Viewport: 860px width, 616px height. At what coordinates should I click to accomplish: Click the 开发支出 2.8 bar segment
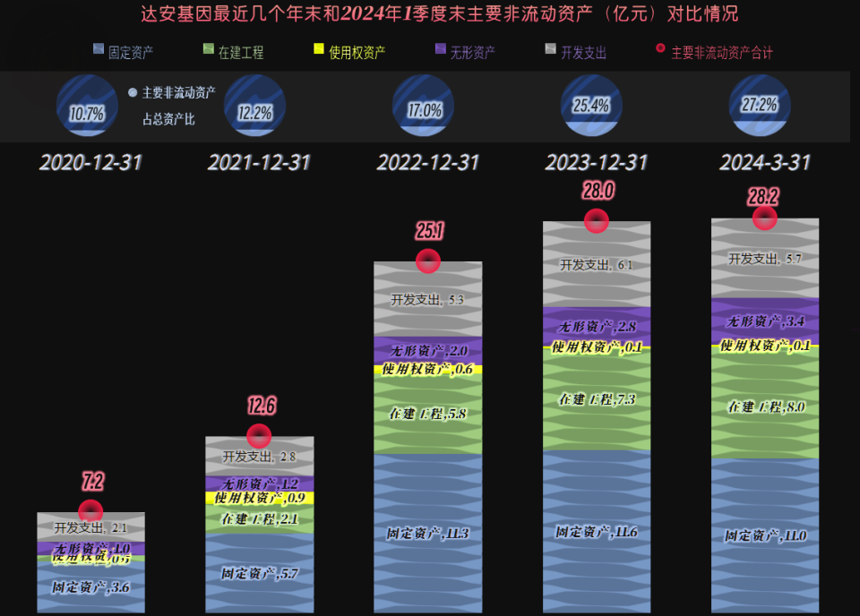[260, 456]
